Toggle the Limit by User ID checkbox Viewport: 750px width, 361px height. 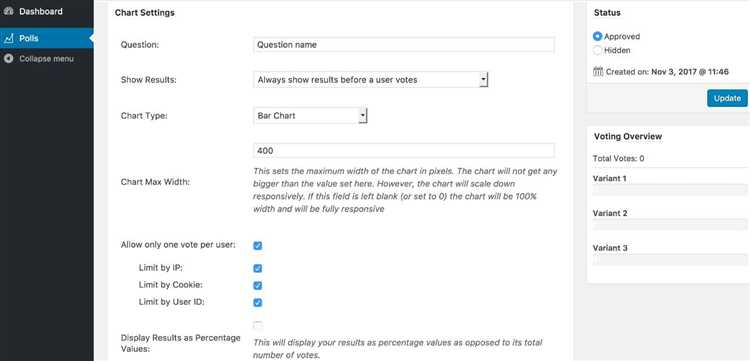coord(258,302)
